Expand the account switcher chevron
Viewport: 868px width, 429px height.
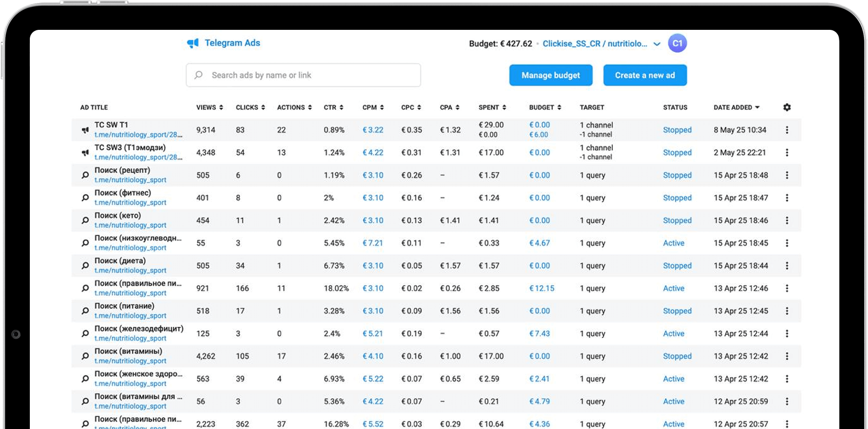(x=657, y=44)
